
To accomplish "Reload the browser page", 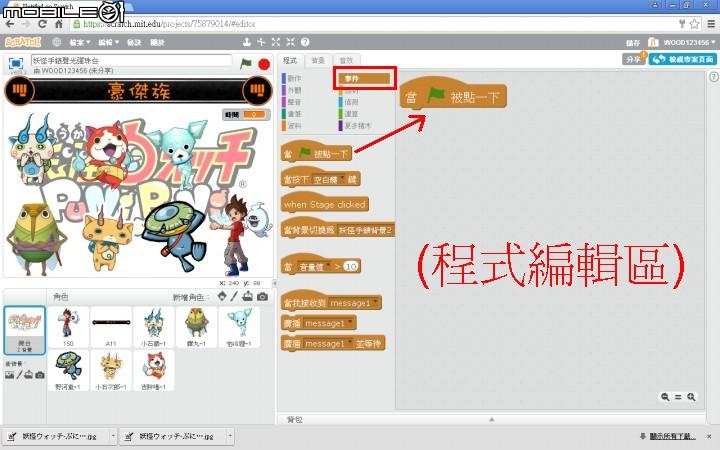I will coord(42,24).
